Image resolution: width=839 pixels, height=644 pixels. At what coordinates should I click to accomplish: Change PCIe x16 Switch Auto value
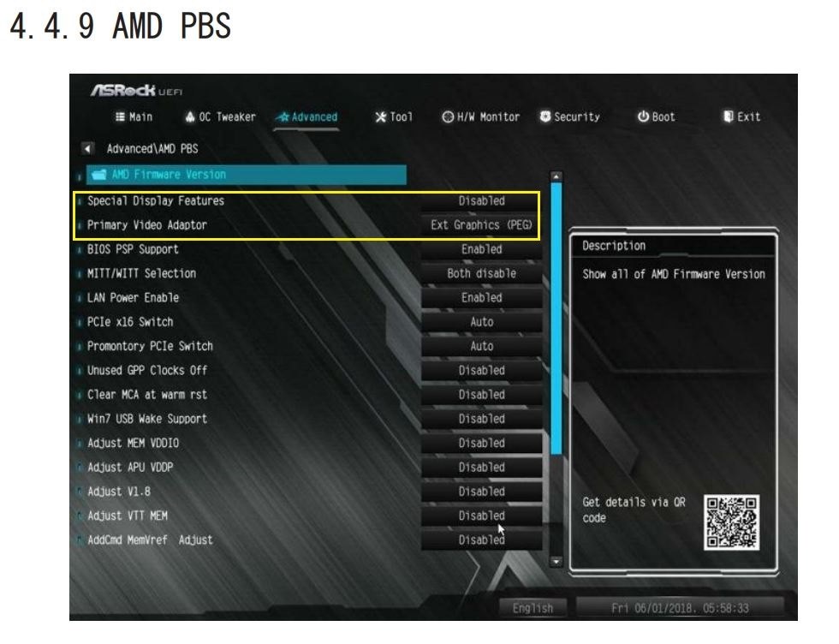481,322
